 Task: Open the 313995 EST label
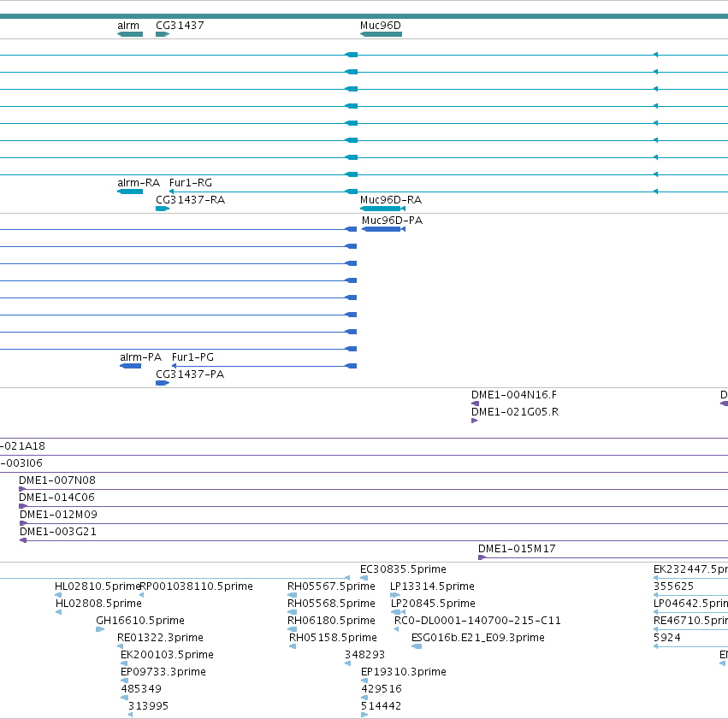[x=148, y=707]
